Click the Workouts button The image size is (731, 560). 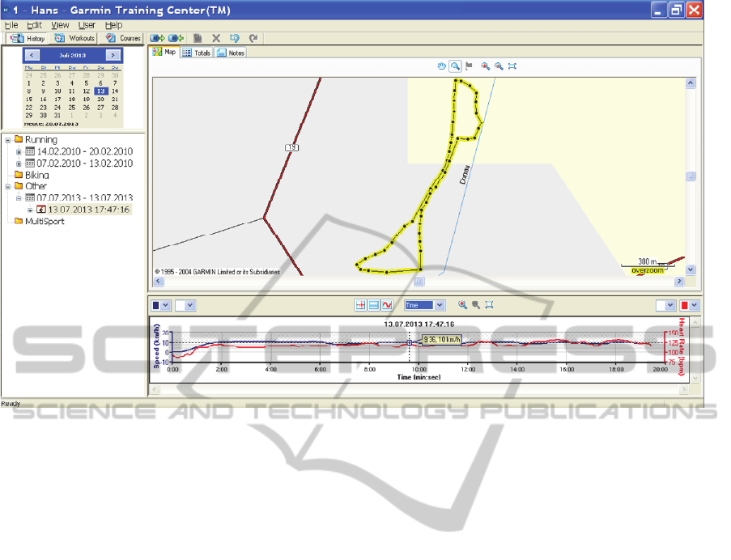pyautogui.click(x=74, y=38)
